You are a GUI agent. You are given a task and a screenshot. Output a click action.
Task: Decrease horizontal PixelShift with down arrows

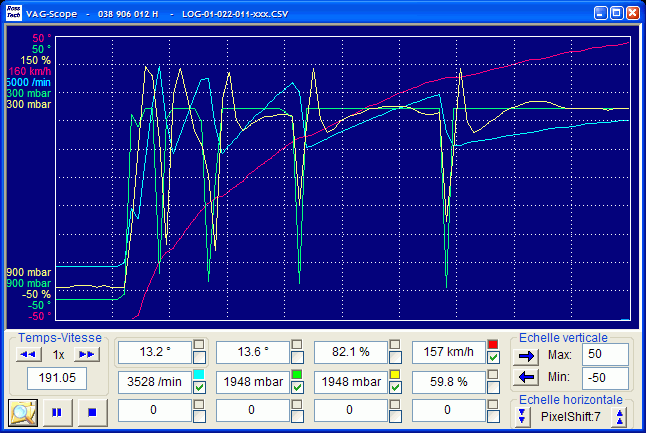(523, 416)
